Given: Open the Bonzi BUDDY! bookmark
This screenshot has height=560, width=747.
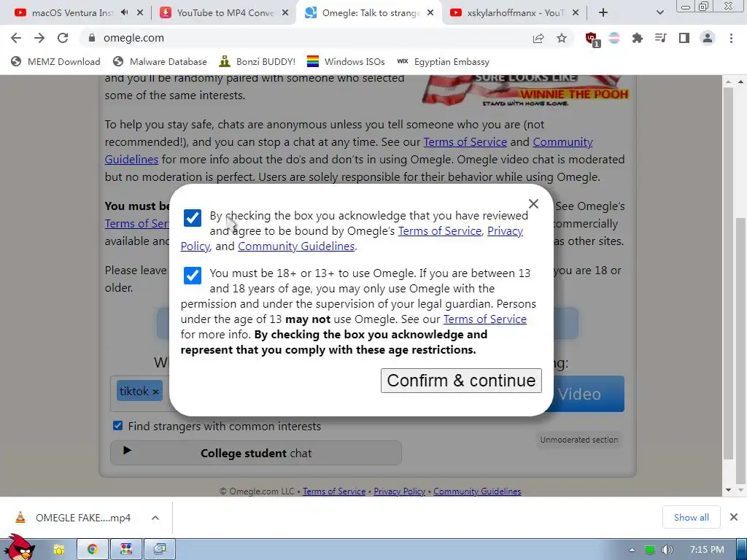Looking at the screenshot, I should tap(258, 62).
